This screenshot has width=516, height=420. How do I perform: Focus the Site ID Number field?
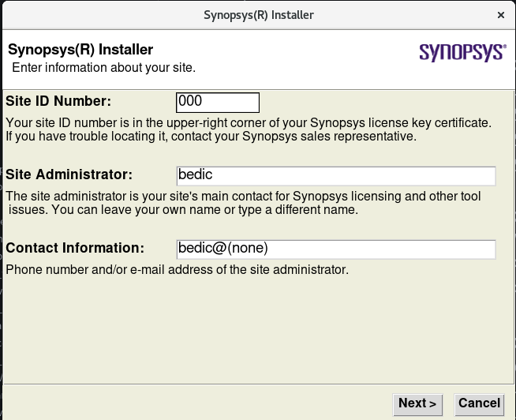tap(218, 102)
